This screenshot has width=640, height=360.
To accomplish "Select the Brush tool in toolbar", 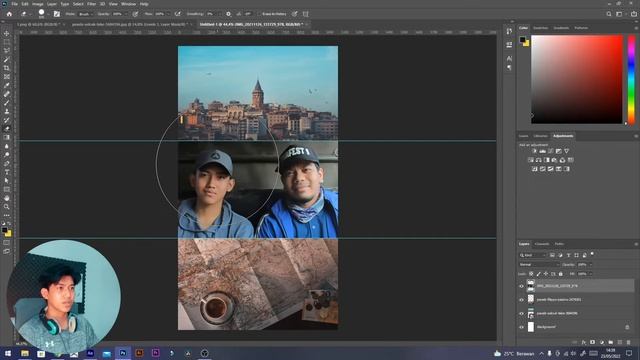I will pos(7,102).
